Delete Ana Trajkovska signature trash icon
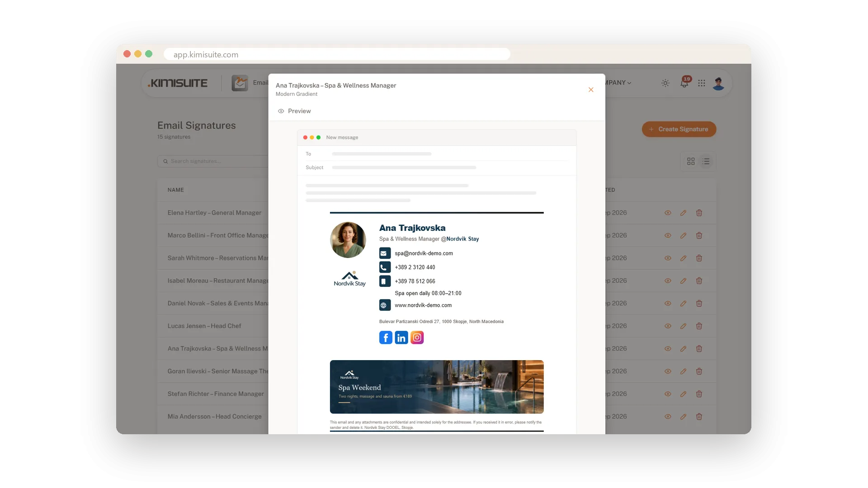 (x=699, y=348)
